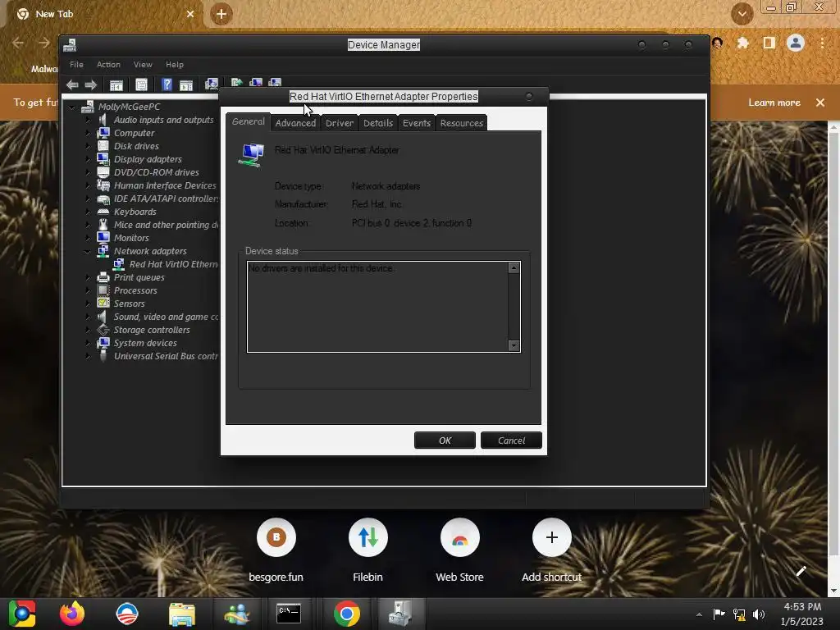The height and width of the screenshot is (630, 840).
Task: Click OK in the adapter properties dialog
Action: (445, 441)
